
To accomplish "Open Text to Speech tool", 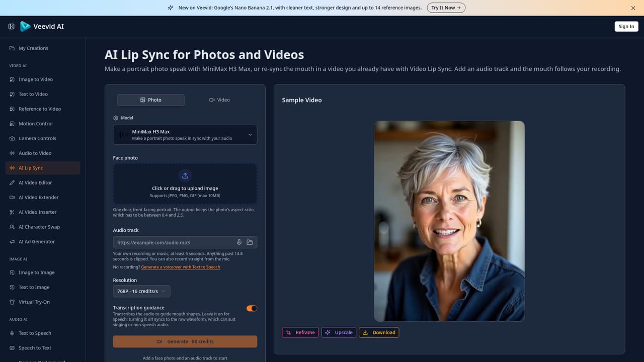I will click(x=43, y=333).
